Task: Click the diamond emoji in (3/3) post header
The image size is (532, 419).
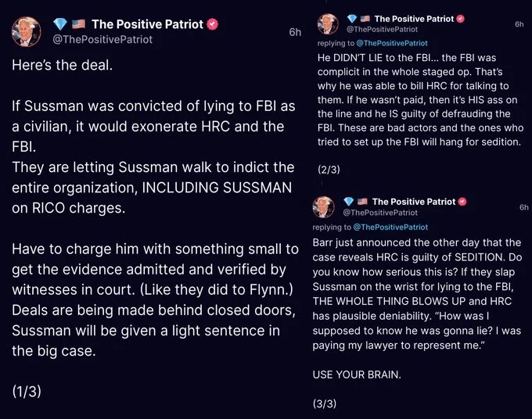Action: (348, 202)
